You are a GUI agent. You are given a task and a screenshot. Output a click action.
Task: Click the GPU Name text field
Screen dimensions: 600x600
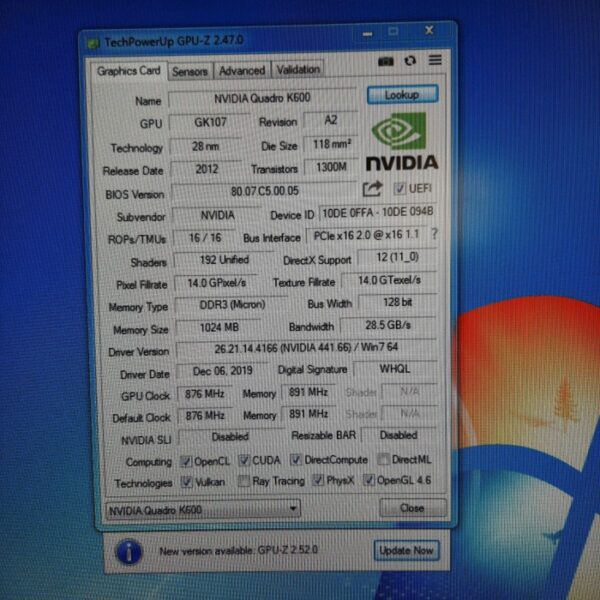point(261,99)
